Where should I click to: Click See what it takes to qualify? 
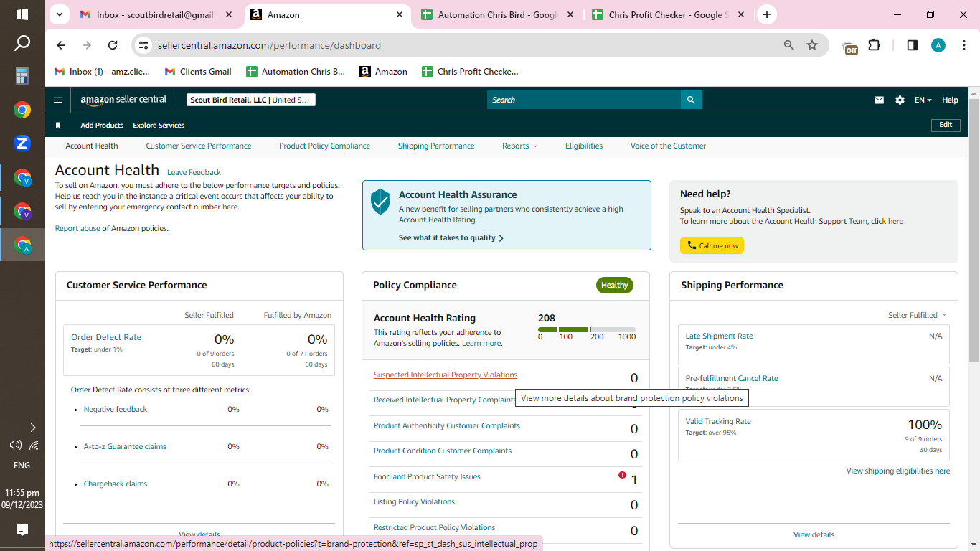point(451,237)
